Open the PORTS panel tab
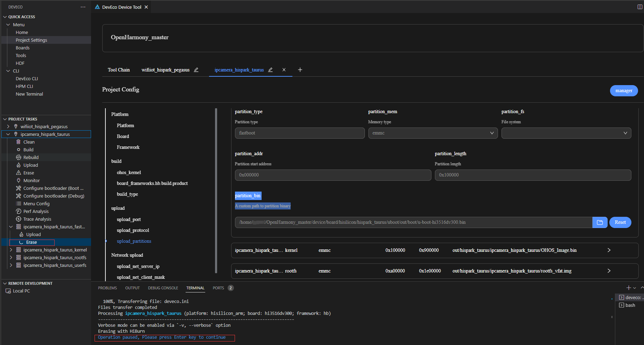 tap(218, 288)
